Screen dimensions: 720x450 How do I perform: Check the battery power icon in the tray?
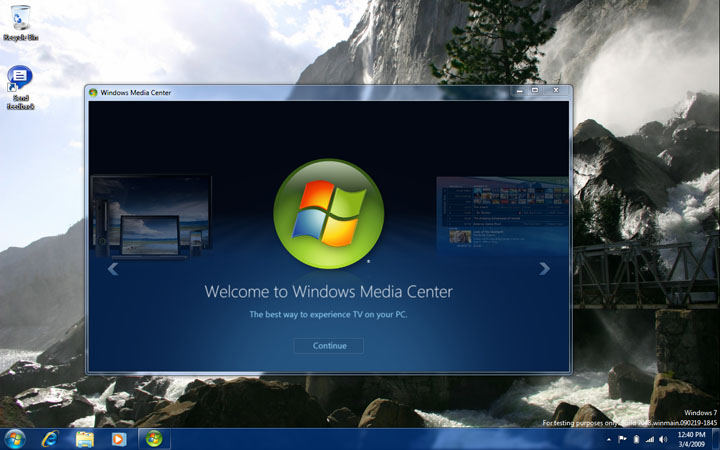tap(636, 440)
